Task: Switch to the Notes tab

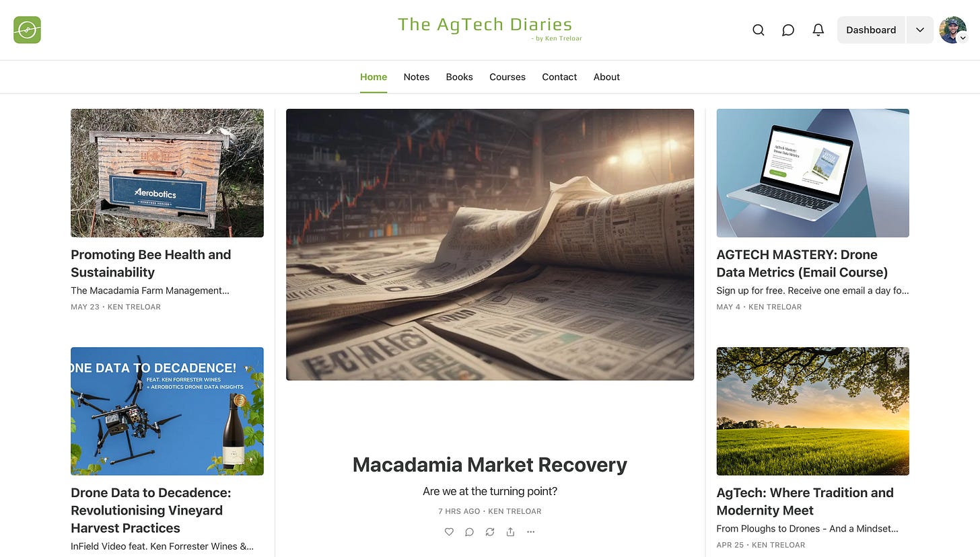Action: pyautogui.click(x=417, y=77)
